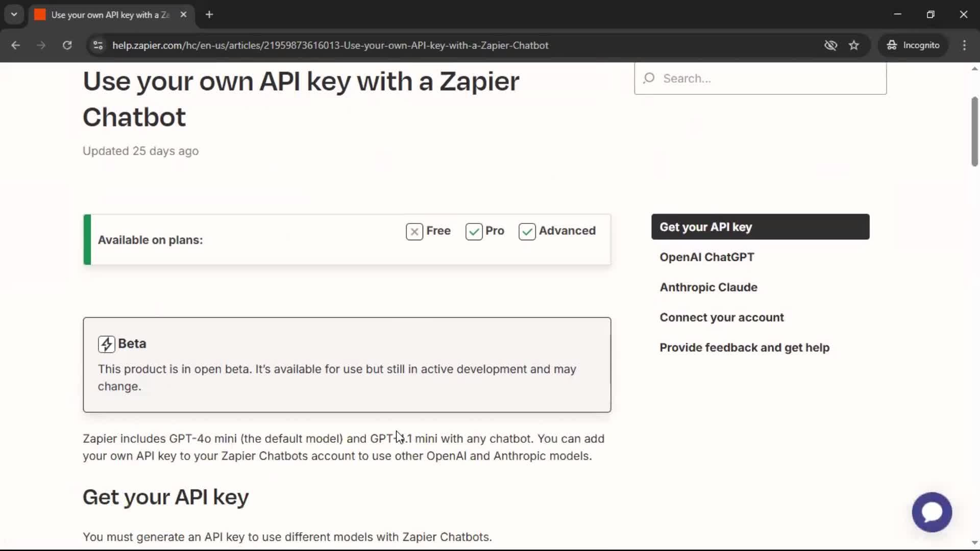Image resolution: width=980 pixels, height=551 pixels.
Task: Click the Free plan X icon
Action: click(x=414, y=232)
